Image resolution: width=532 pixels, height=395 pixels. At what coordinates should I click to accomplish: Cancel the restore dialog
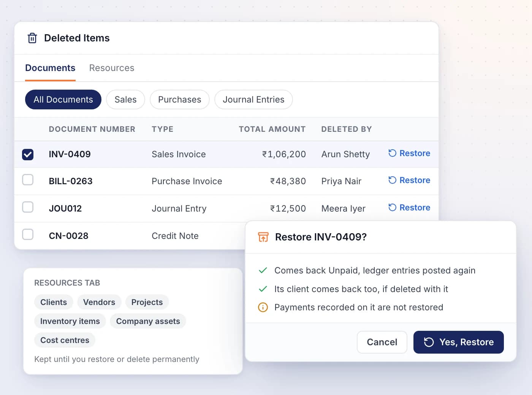pos(382,342)
